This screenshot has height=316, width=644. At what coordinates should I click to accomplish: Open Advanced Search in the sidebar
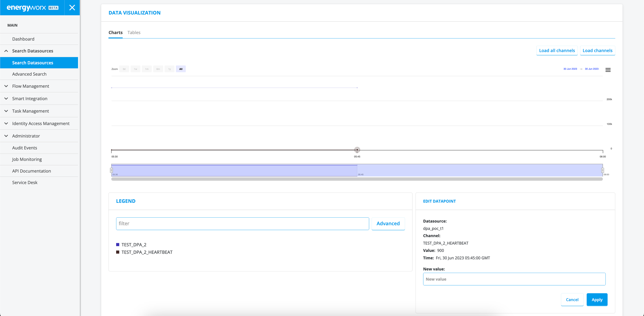tap(29, 74)
